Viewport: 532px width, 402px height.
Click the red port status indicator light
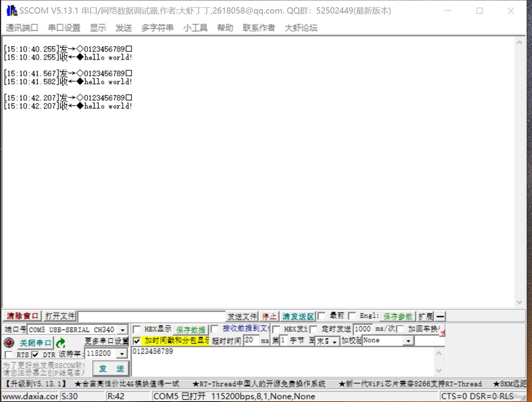(9, 342)
